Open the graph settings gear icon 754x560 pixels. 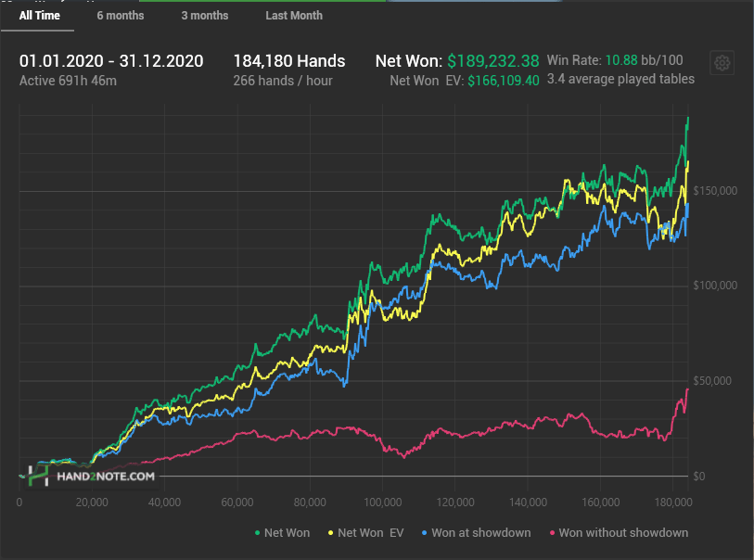point(722,63)
